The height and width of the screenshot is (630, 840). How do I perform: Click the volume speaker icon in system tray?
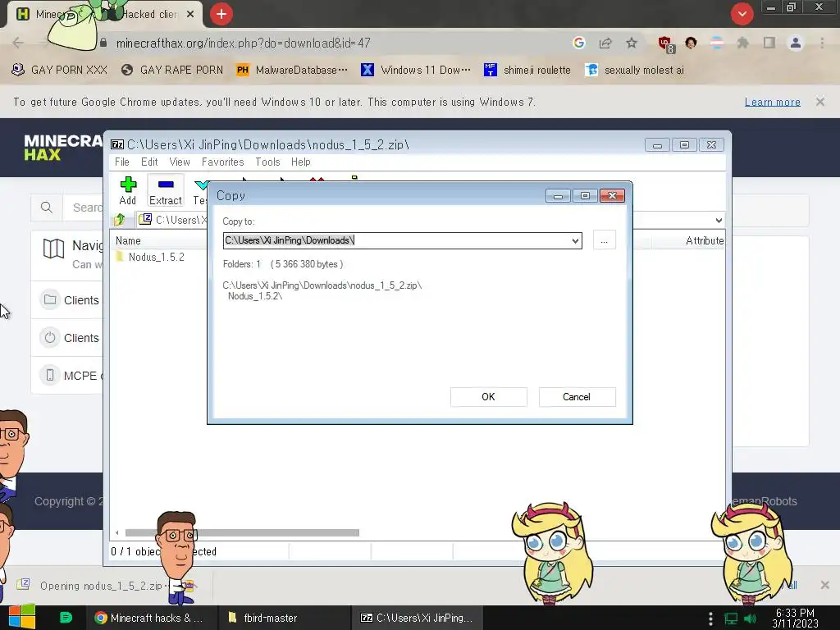pyautogui.click(x=750, y=619)
